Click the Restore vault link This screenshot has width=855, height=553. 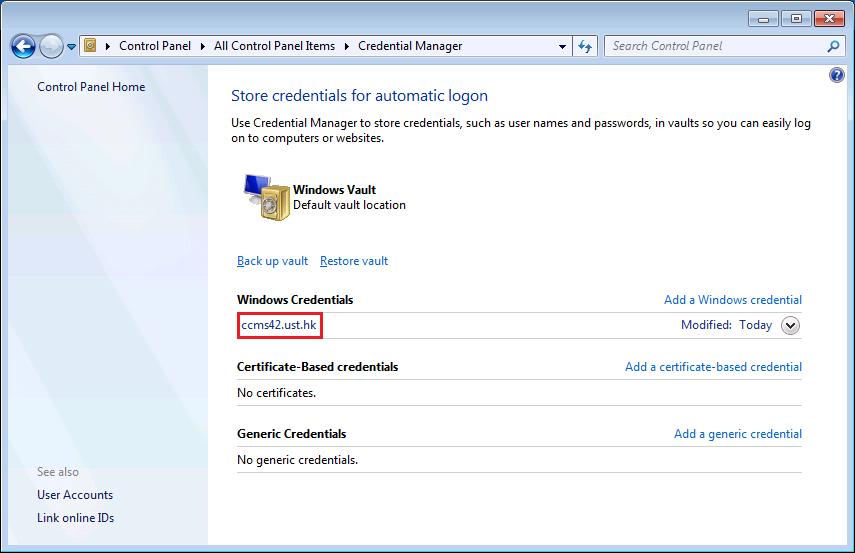pos(354,261)
